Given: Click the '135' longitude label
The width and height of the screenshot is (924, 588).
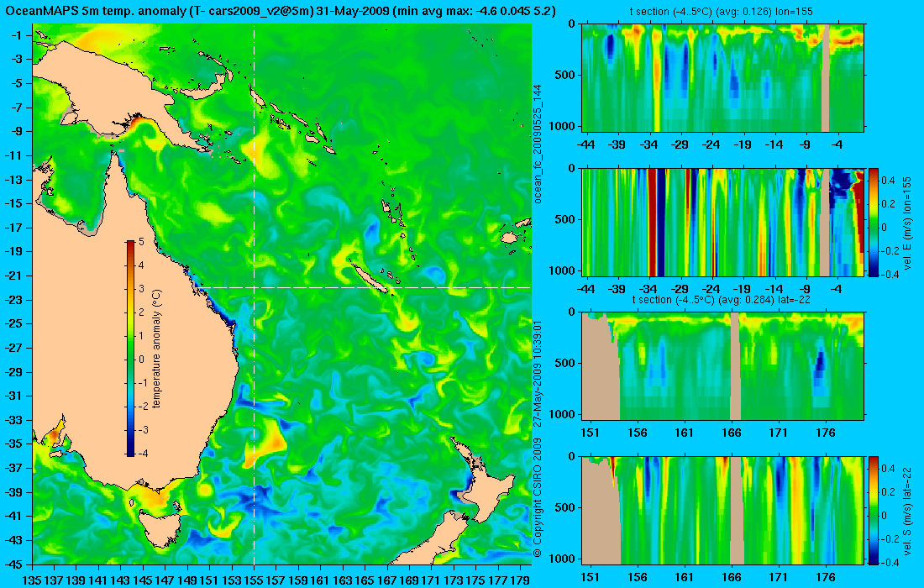Looking at the screenshot, I should (31, 580).
